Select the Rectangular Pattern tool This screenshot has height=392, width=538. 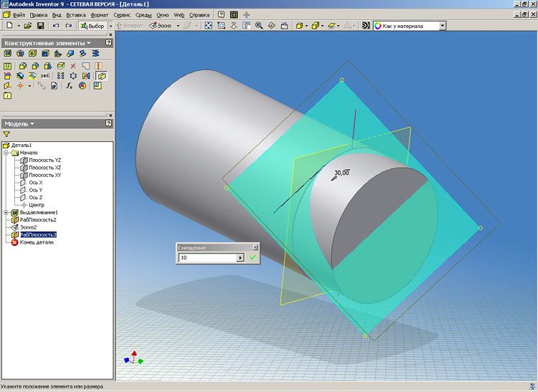click(x=61, y=76)
